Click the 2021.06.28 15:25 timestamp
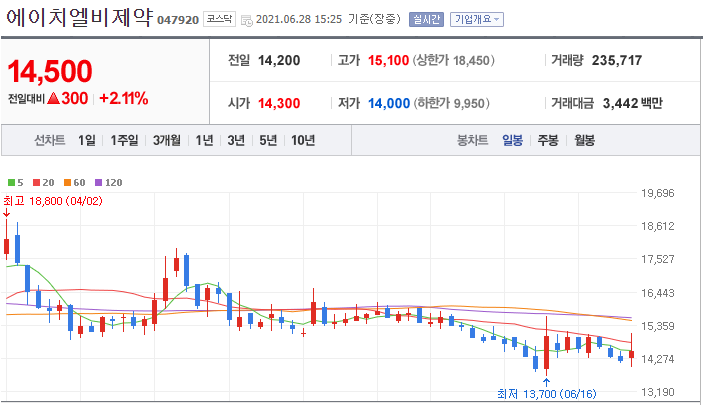The height and width of the screenshot is (405, 703). point(299,19)
